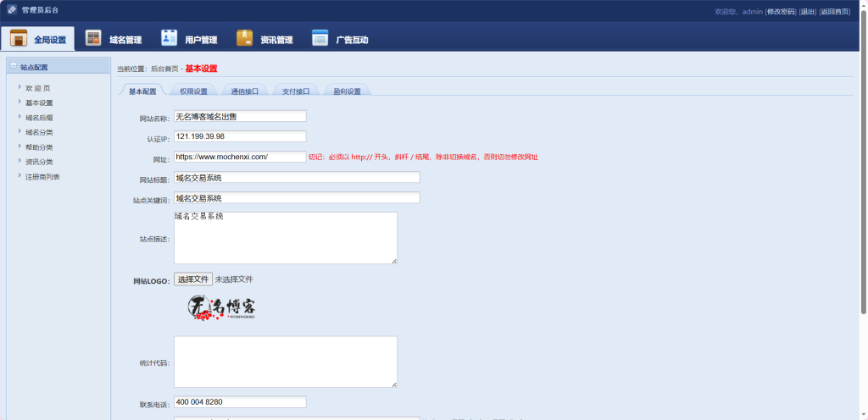Image resolution: width=868 pixels, height=420 pixels.
Task: Click the 用户管理 ID badge icon
Action: [170, 39]
